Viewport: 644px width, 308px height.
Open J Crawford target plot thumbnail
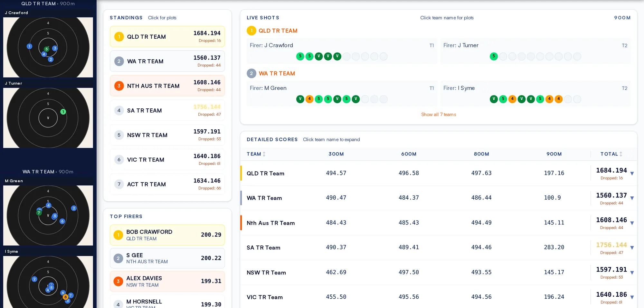point(48,47)
